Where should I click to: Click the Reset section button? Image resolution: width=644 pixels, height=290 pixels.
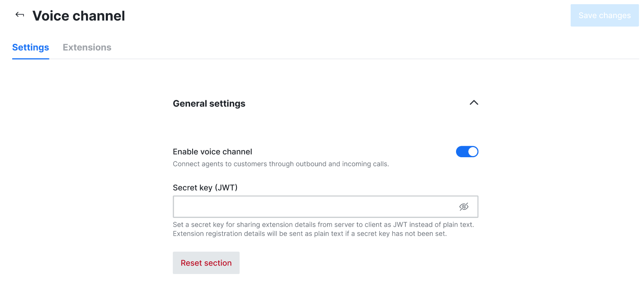[x=206, y=263]
